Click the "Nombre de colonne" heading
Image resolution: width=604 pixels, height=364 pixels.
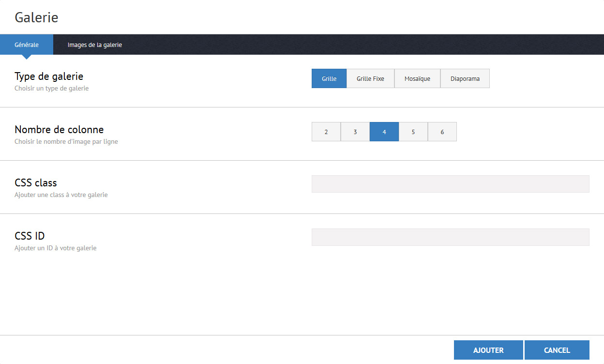coord(59,130)
